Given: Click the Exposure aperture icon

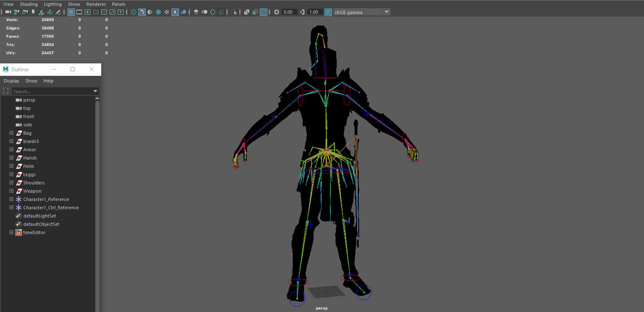Looking at the screenshot, I should click(x=277, y=12).
